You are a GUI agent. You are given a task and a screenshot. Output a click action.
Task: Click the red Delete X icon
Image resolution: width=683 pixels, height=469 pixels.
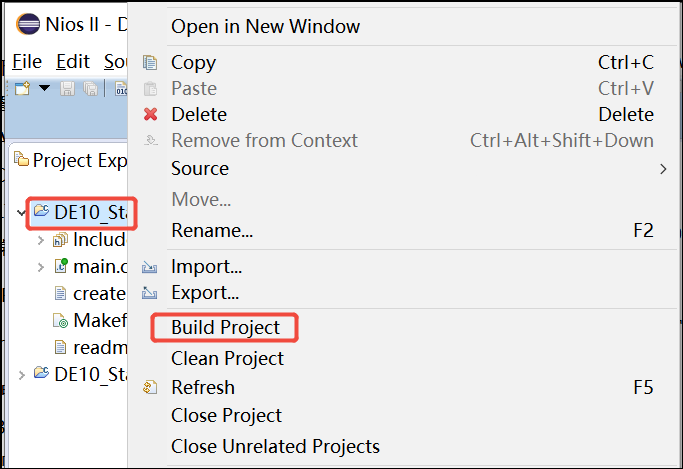tap(151, 114)
